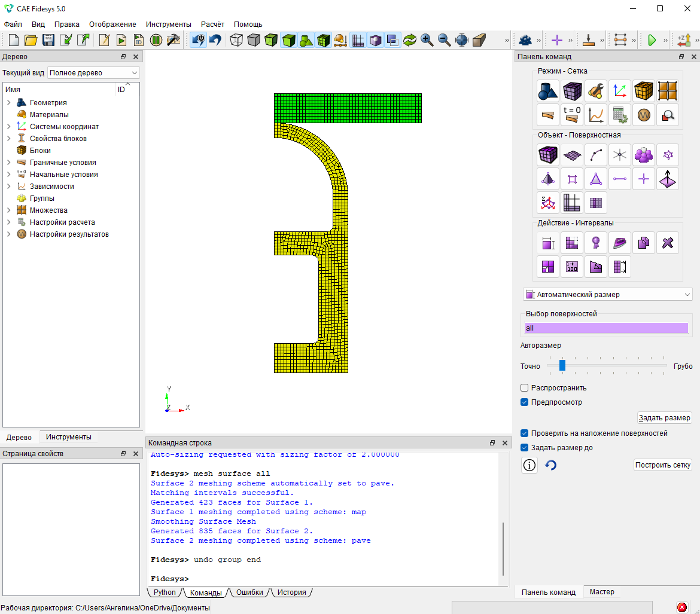Screen dimensions: 700x614
Task: Switch to the Ошибки tab
Action: tap(249, 592)
